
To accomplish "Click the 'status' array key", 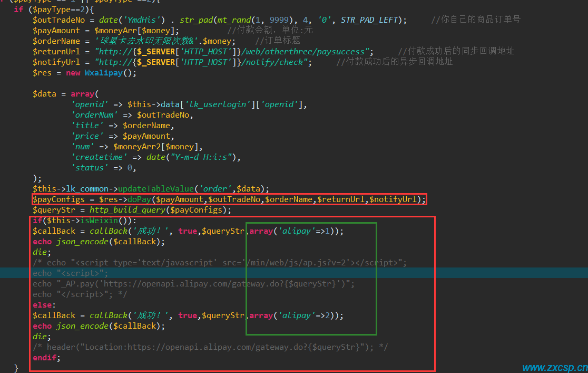I will point(90,168).
